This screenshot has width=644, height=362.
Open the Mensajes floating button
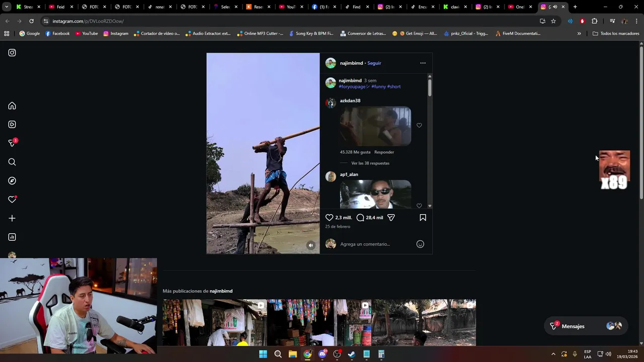click(586, 326)
